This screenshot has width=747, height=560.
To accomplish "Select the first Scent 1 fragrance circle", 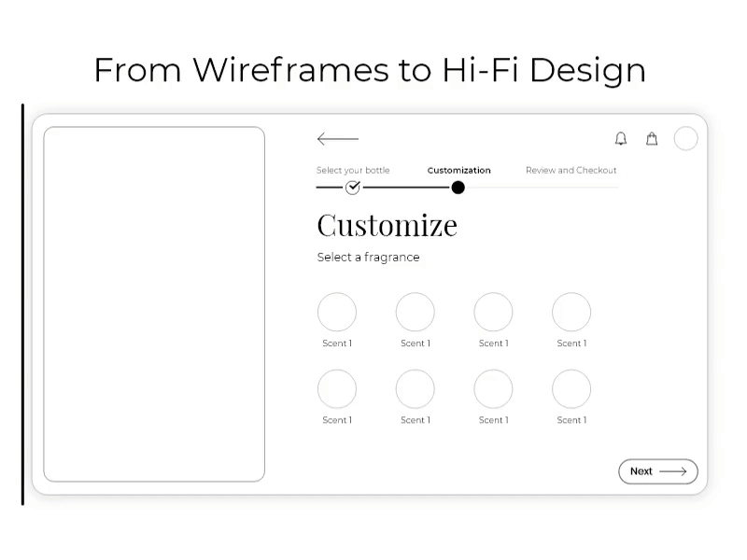I will (x=337, y=312).
